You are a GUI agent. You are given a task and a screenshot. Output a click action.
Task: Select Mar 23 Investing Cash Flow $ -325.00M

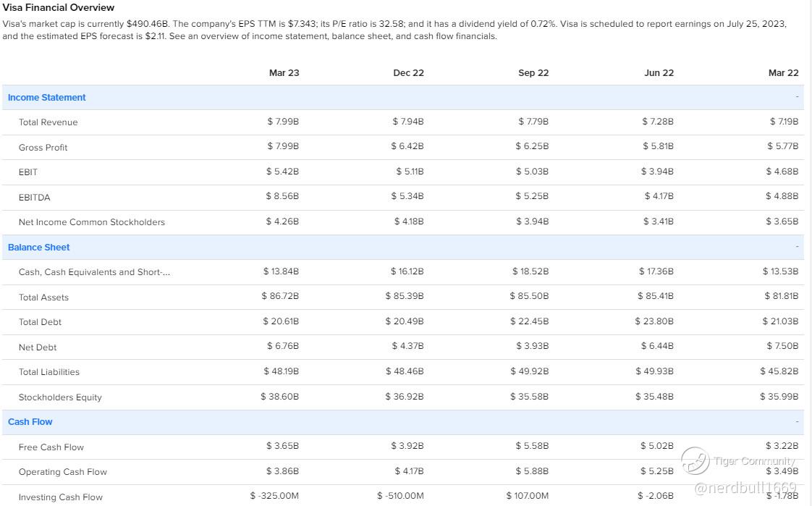[274, 496]
